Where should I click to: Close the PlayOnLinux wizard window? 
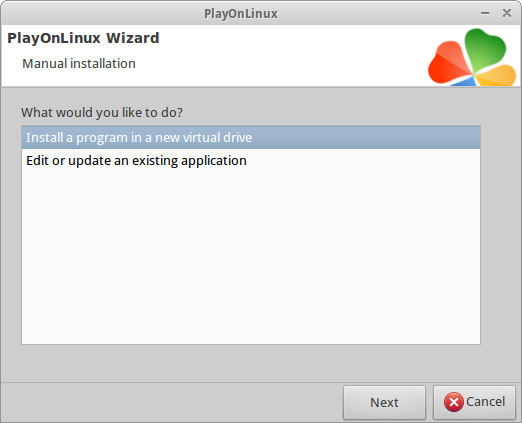[x=507, y=13]
